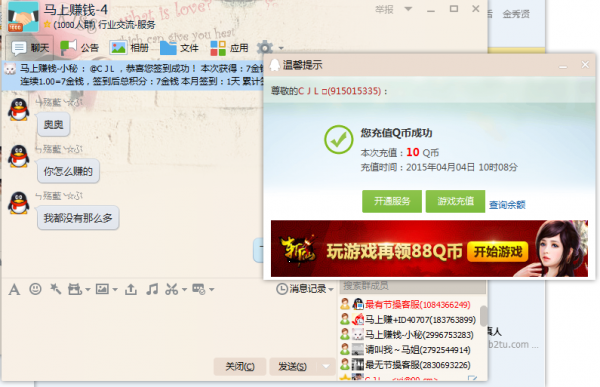This screenshot has height=387, width=600.
Task: Open the 文件 tab
Action: click(x=179, y=48)
